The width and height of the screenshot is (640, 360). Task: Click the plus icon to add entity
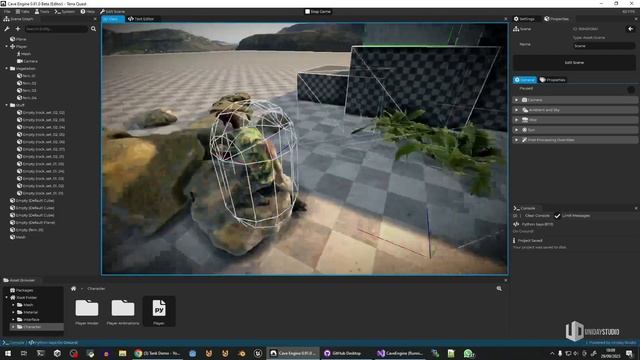click(18, 29)
